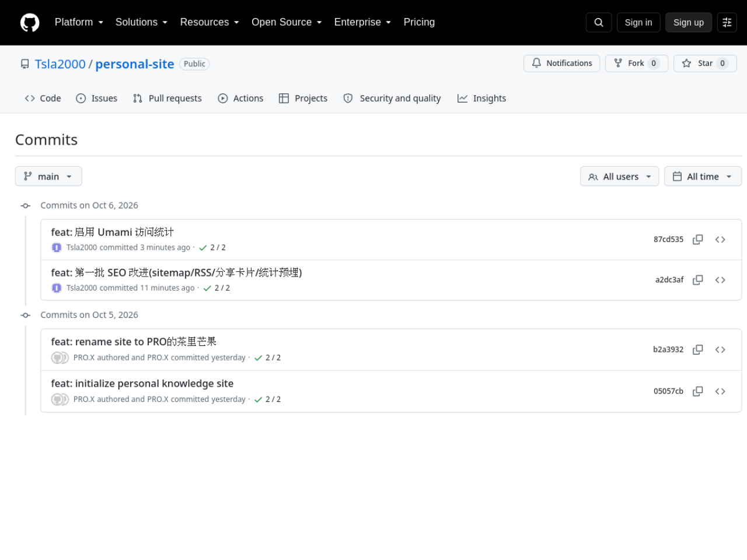Click Tsla2000 author name on Umami commit
747x560 pixels.
click(82, 248)
